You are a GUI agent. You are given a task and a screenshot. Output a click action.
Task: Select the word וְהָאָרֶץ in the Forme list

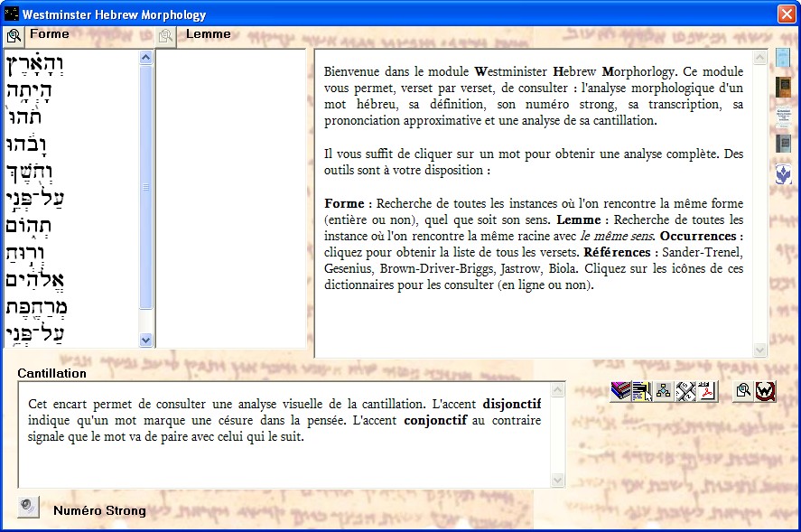34,64
